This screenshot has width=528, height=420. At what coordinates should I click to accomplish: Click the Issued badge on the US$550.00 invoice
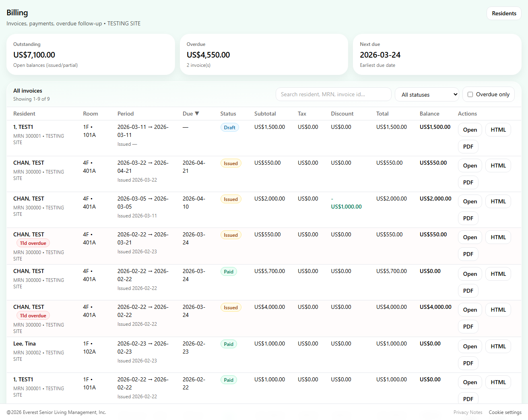pos(231,163)
